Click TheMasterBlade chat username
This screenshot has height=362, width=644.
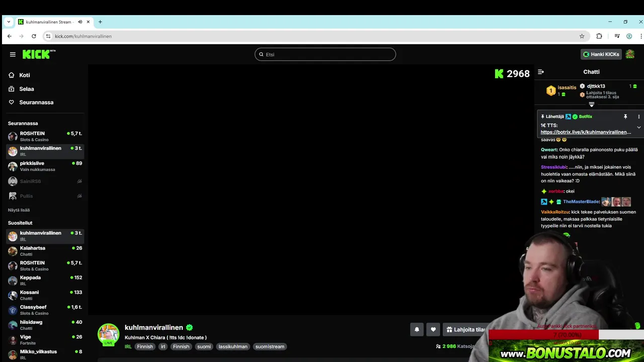(x=581, y=202)
